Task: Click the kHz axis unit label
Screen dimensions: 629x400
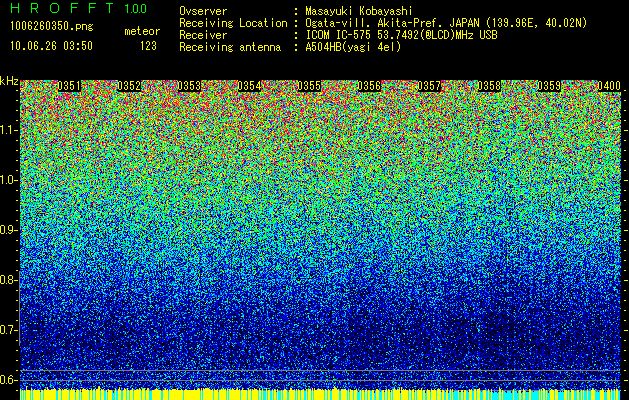Action: 9,81
